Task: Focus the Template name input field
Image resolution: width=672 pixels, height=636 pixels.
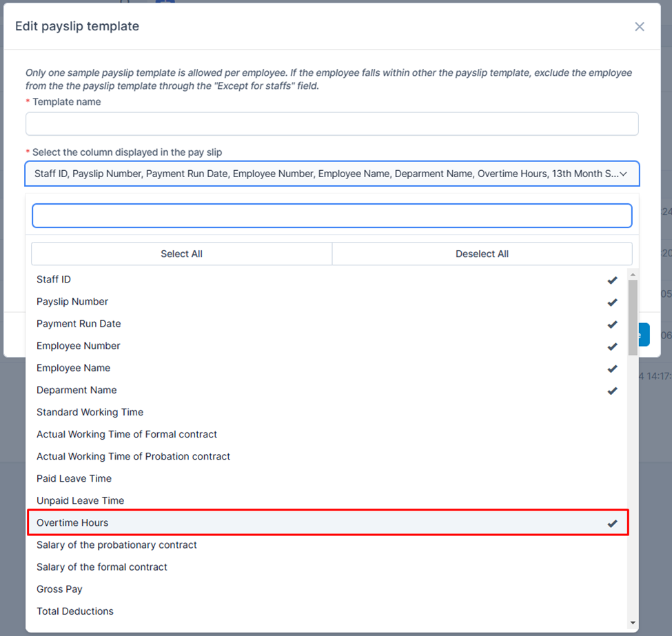Action: (332, 124)
